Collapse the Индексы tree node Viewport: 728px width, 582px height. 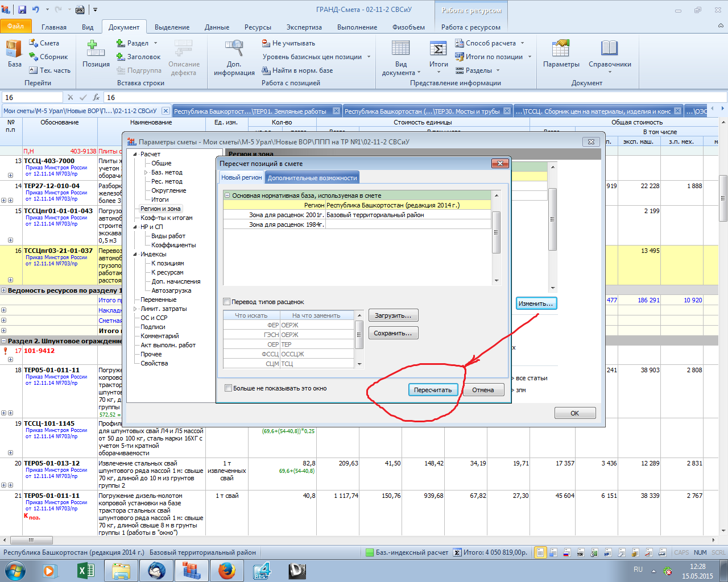click(x=135, y=254)
